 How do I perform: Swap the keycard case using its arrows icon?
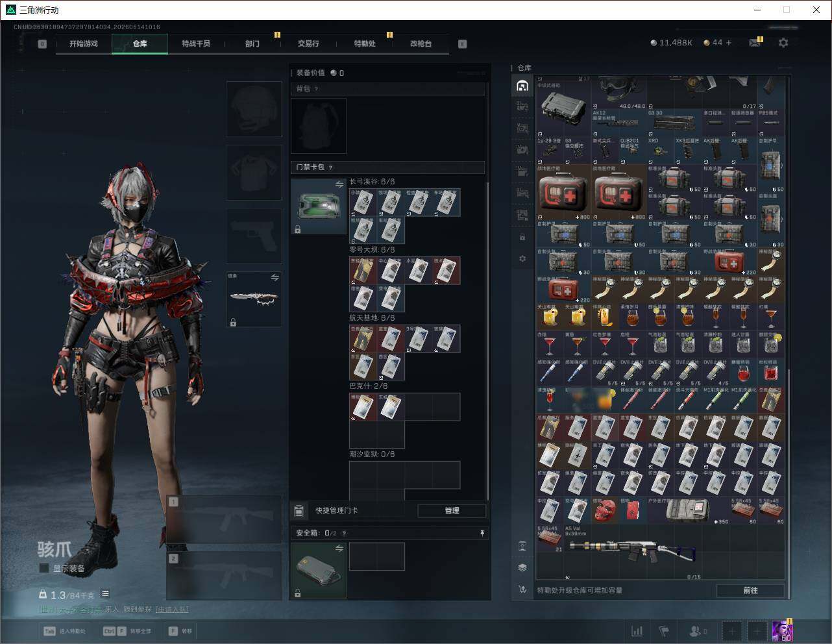pyautogui.click(x=339, y=185)
